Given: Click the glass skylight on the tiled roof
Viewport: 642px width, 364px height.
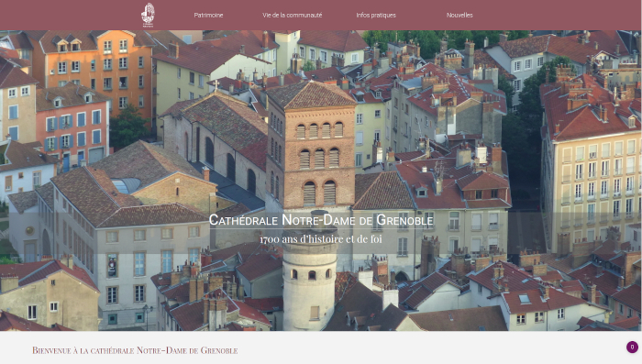Looking at the screenshot, I should pos(126,185).
